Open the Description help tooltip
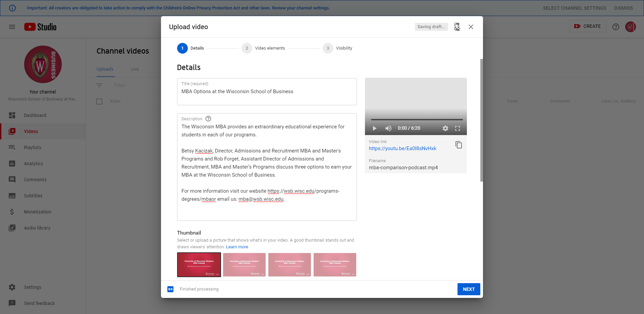The width and height of the screenshot is (644, 314). (208, 118)
